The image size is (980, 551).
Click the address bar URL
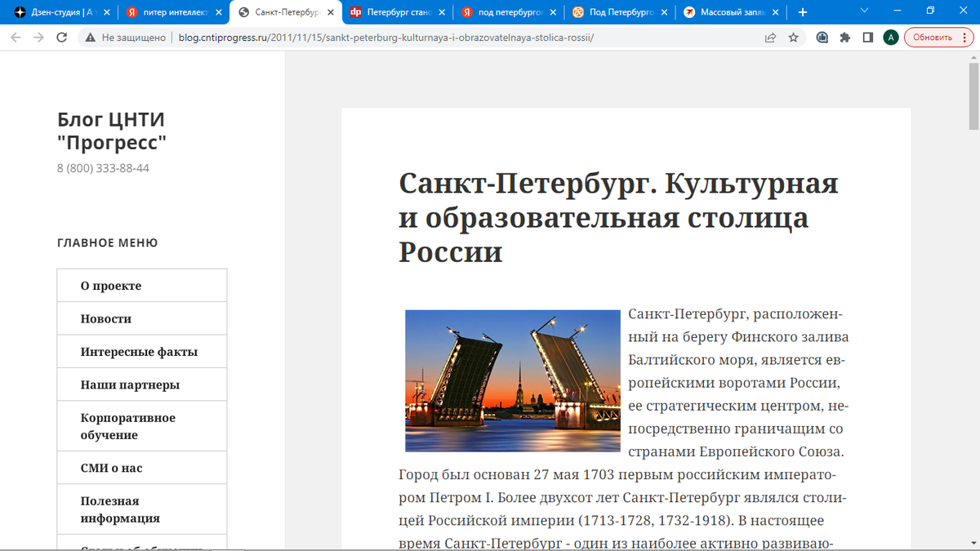[385, 38]
